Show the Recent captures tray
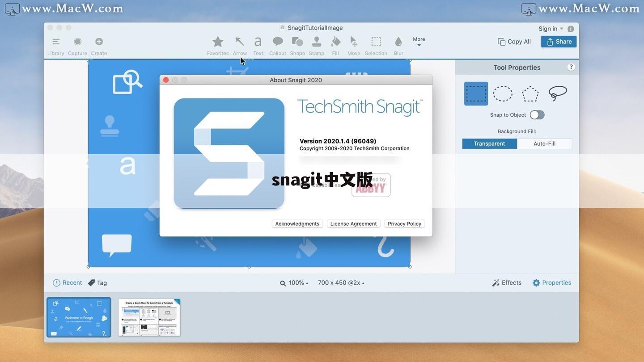Image resolution: width=644 pixels, height=362 pixels. [x=68, y=283]
